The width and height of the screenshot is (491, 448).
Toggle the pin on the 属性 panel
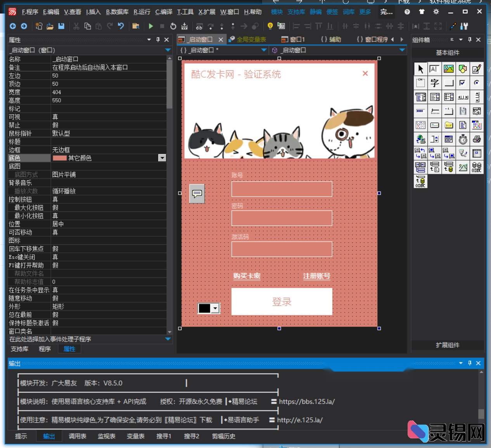click(x=158, y=40)
